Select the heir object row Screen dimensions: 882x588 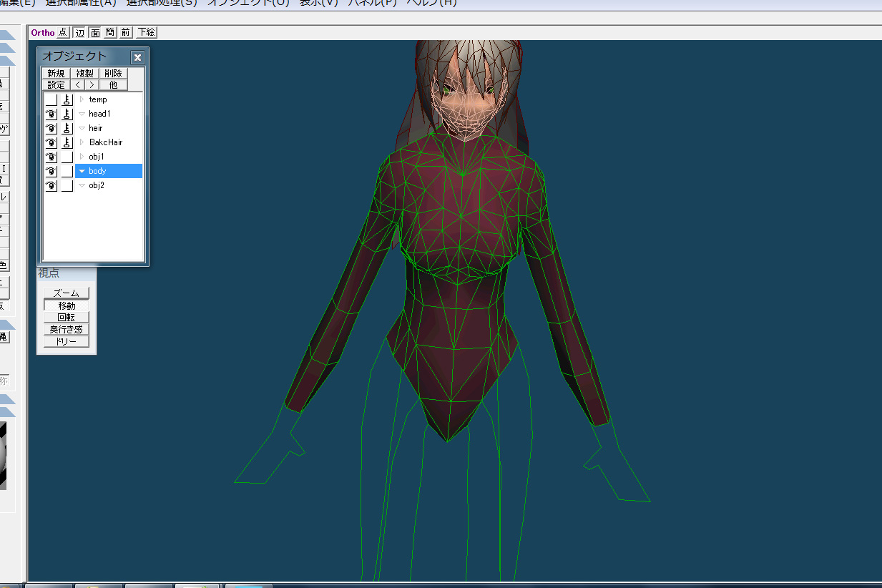109,128
